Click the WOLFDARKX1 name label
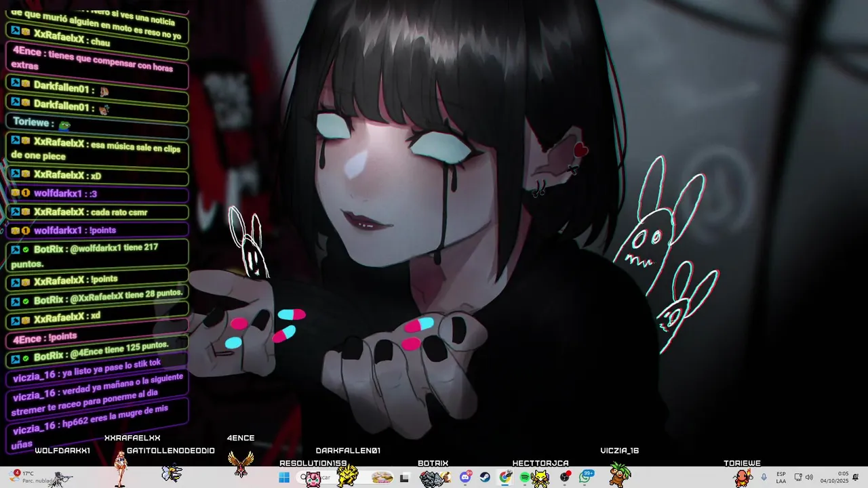The height and width of the screenshot is (488, 868). [x=62, y=451]
